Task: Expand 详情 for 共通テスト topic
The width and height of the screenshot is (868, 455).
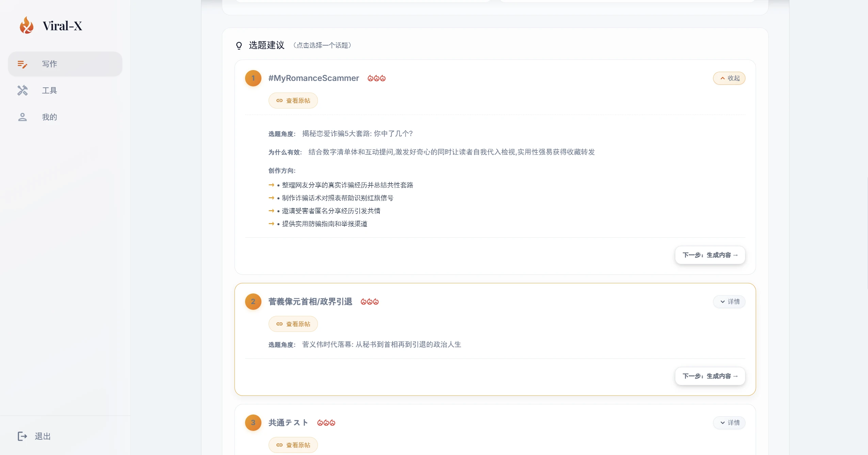Action: pyautogui.click(x=729, y=423)
